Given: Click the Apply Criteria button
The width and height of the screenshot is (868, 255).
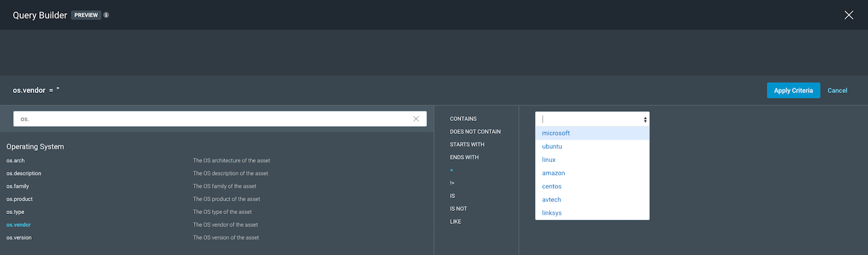Looking at the screenshot, I should [793, 91].
